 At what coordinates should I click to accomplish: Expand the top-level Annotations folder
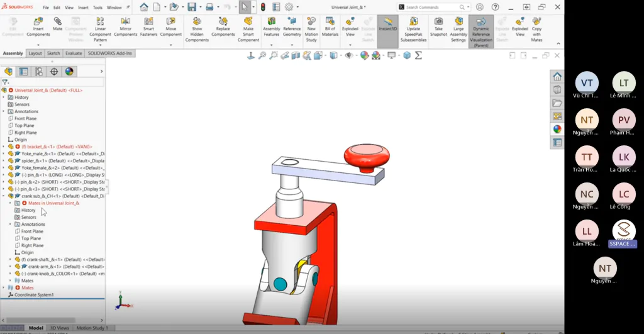[4, 111]
